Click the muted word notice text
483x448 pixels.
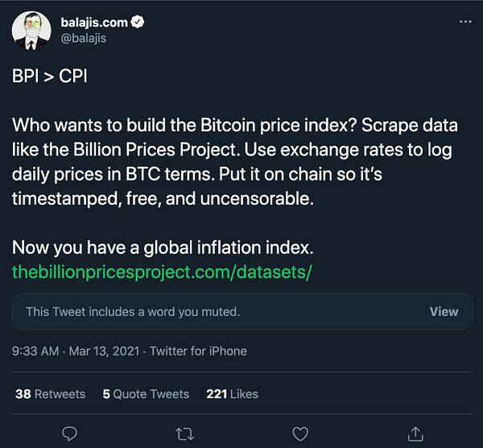point(133,312)
